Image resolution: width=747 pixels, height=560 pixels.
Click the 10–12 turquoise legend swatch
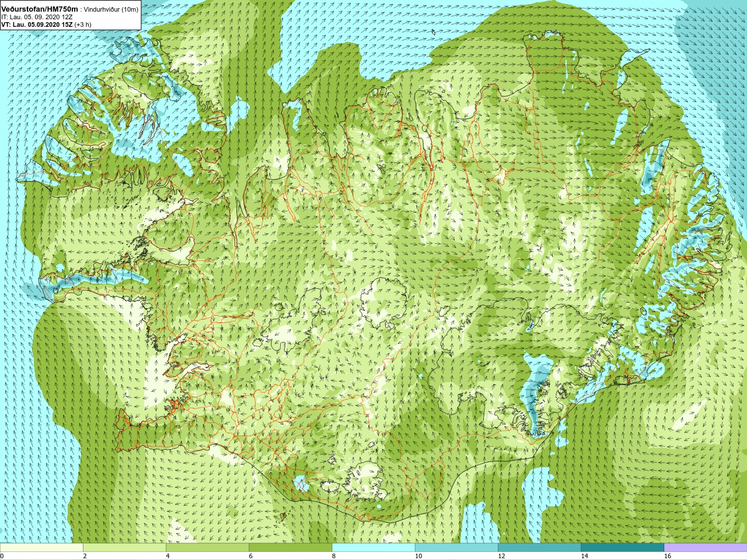tap(456, 548)
